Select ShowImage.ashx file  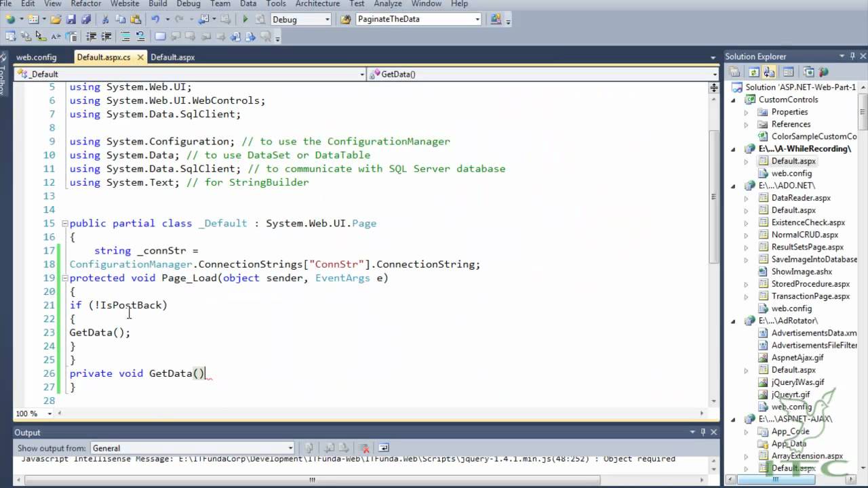coord(802,272)
